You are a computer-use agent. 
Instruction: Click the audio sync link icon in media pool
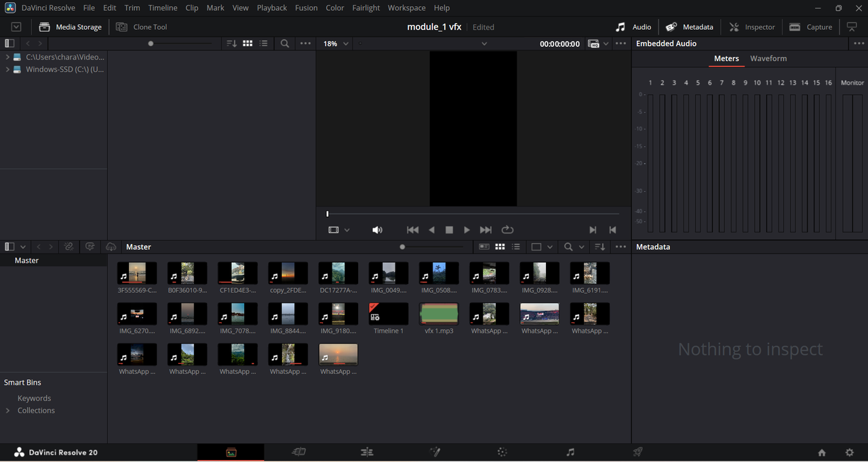tap(68, 247)
